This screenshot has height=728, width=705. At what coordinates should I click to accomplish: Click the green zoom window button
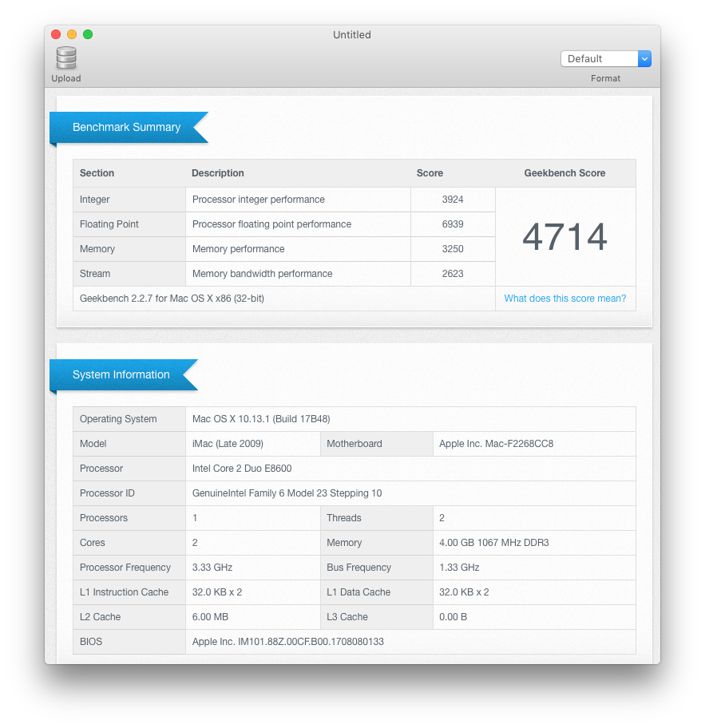[88, 34]
